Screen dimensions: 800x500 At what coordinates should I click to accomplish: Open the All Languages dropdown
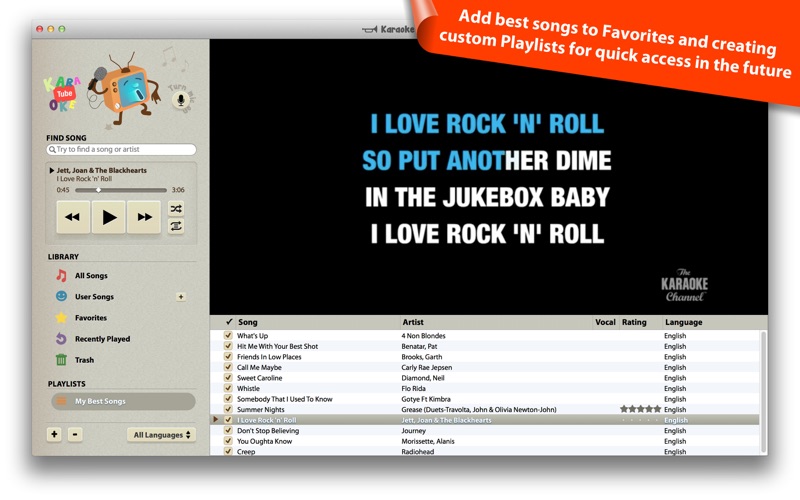coord(161,435)
